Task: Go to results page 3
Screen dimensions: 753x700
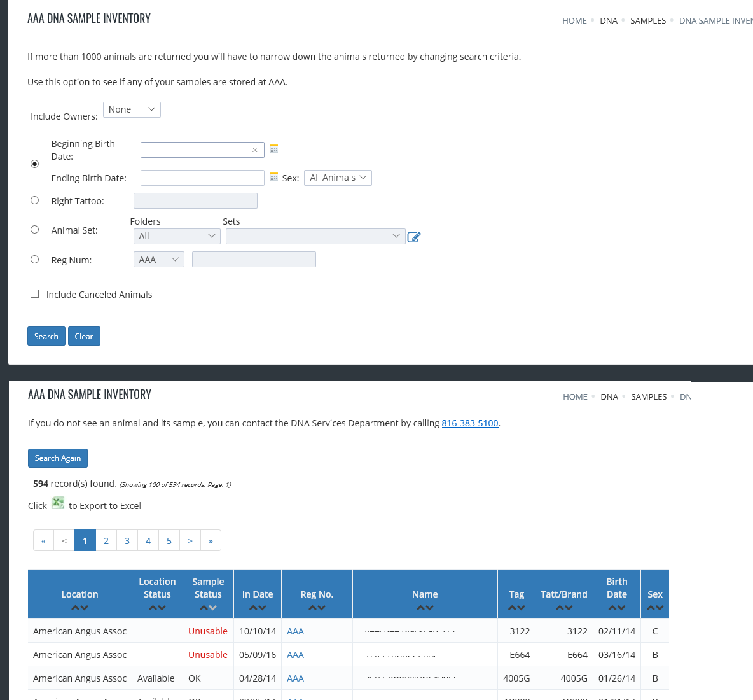Action: click(127, 540)
